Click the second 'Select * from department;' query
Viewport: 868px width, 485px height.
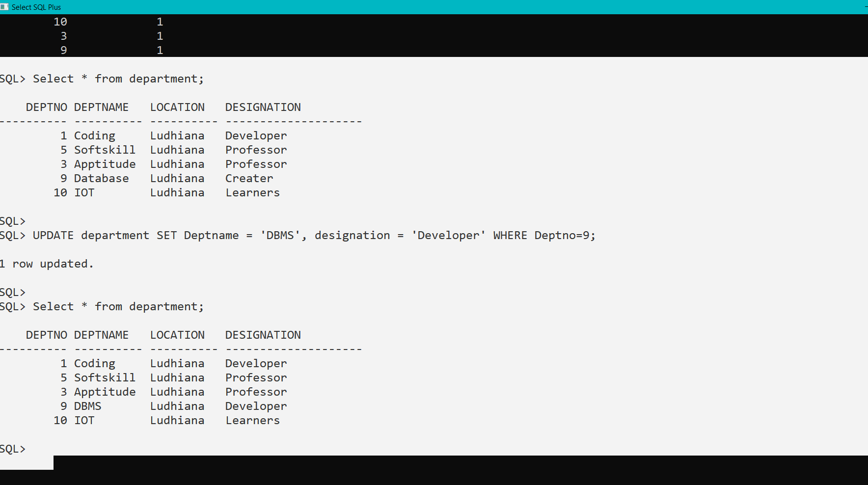click(x=118, y=306)
